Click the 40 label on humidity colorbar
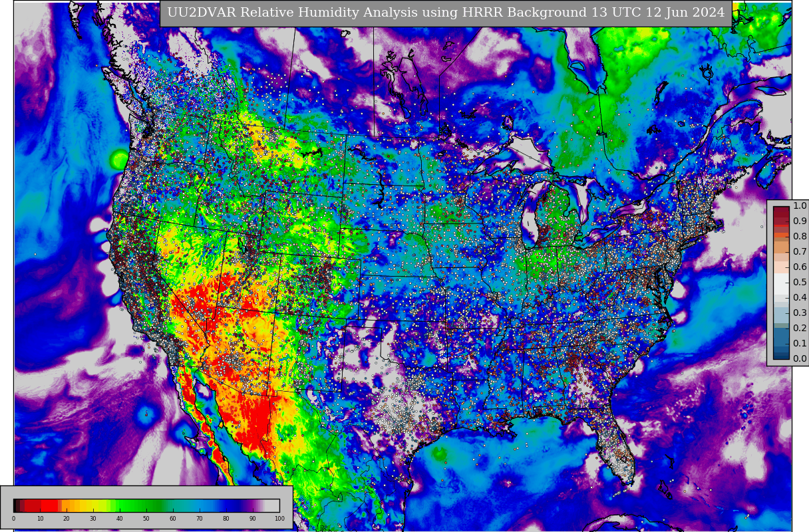This screenshot has width=809, height=532. tap(120, 519)
